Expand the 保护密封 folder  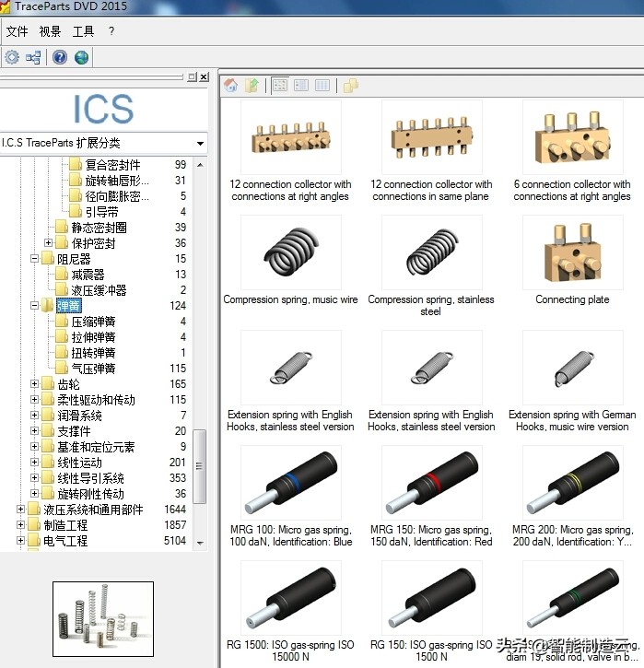(48, 243)
